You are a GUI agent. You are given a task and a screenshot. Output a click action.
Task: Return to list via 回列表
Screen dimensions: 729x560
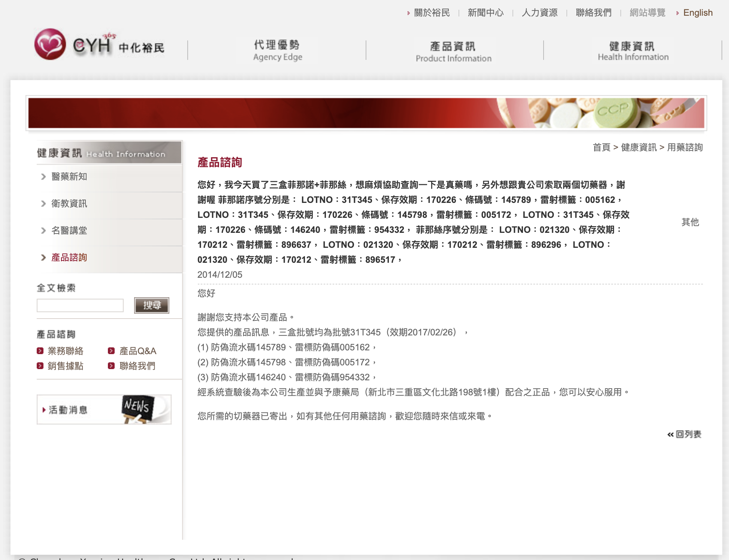click(684, 434)
